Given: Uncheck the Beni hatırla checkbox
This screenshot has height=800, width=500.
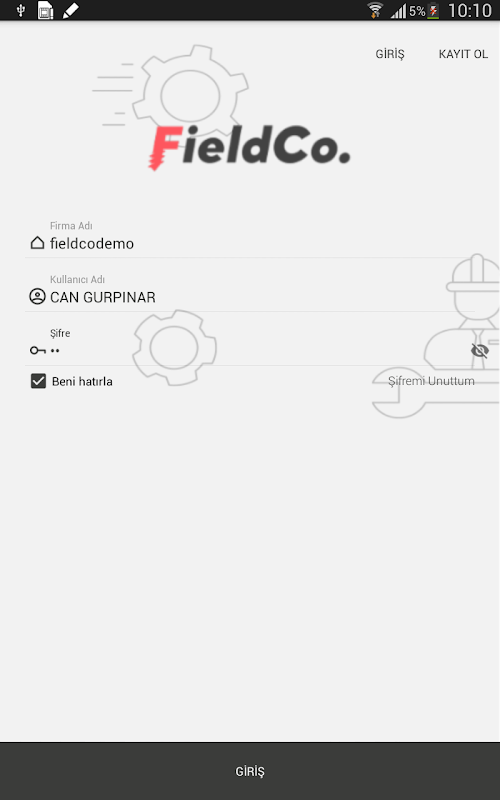Looking at the screenshot, I should point(38,381).
